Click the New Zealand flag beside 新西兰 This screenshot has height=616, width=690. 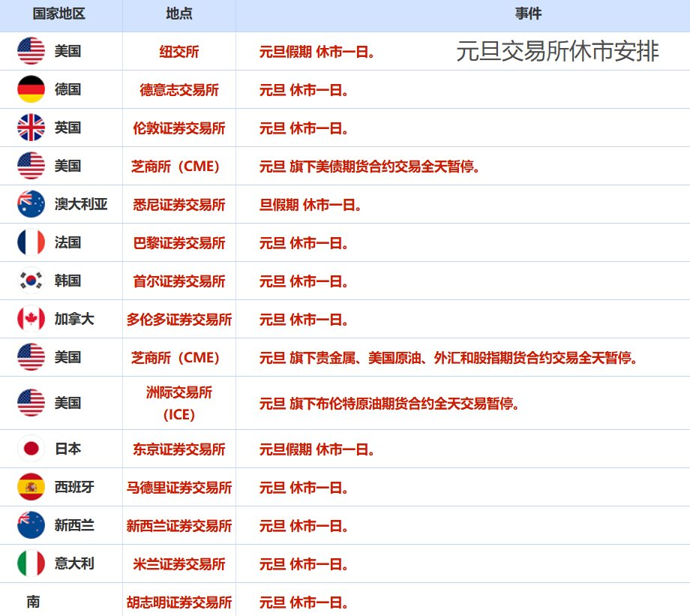point(29,525)
